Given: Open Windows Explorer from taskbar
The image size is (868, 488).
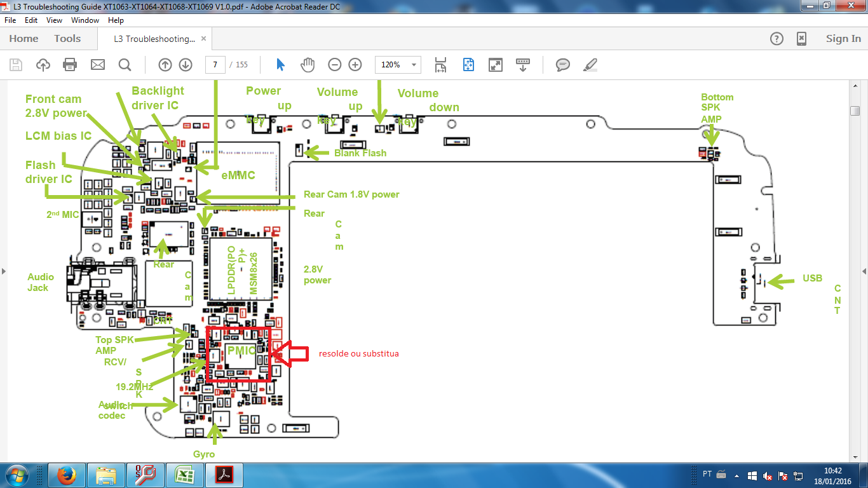Looking at the screenshot, I should (105, 475).
